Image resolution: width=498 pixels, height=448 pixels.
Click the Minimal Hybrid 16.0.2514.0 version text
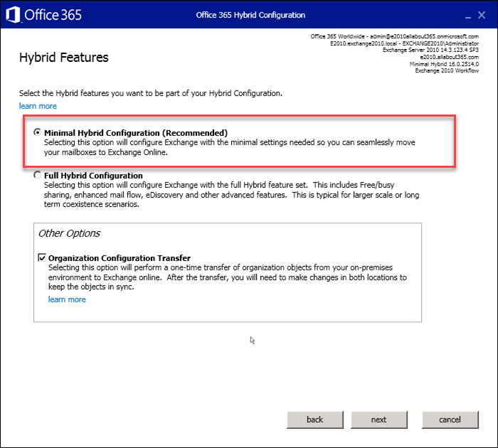tap(444, 64)
